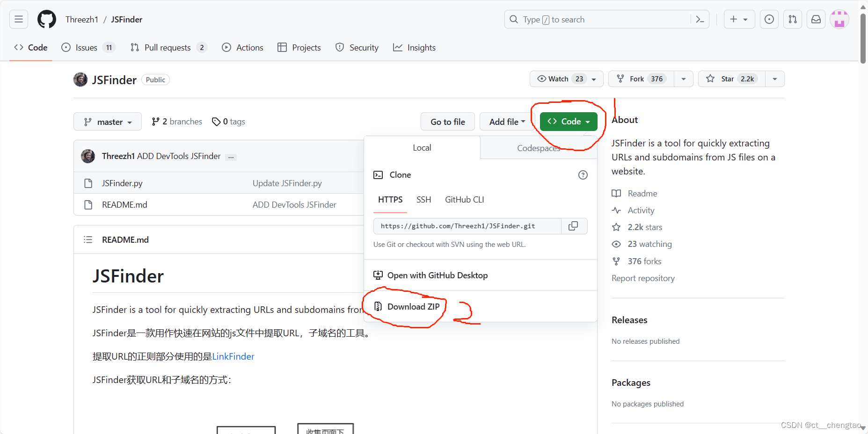The image size is (868, 434).
Task: Open ADD DevTools JSFinder commit for README.md row
Action: [x=294, y=205]
